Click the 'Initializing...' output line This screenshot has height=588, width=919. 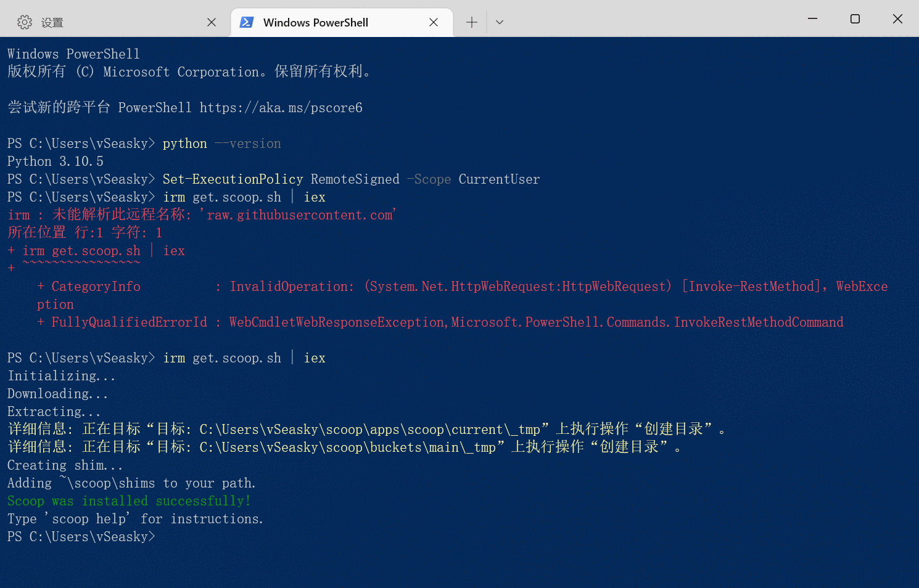coord(62,376)
